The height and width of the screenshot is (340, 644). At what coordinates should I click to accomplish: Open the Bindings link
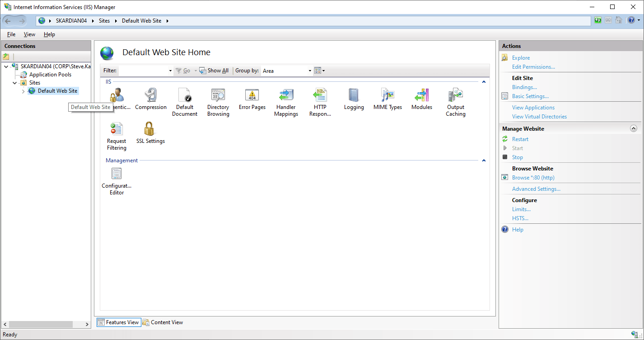(x=524, y=87)
